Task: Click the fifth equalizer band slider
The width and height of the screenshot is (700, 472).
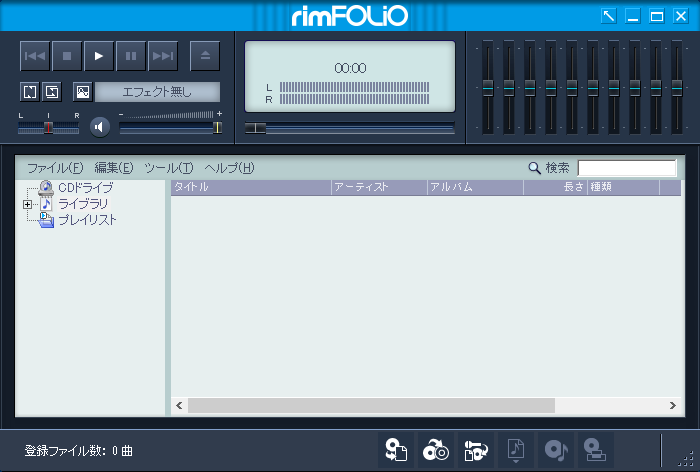Action: pyautogui.click(x=572, y=87)
